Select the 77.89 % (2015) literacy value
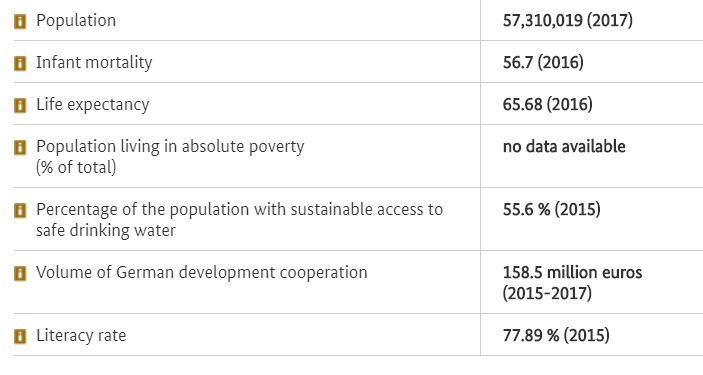This screenshot has height=375, width=703. 556,335
